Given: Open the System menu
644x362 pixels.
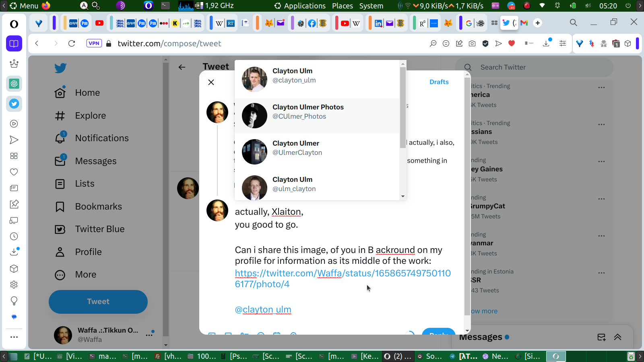Looking at the screenshot, I should pos(371,6).
